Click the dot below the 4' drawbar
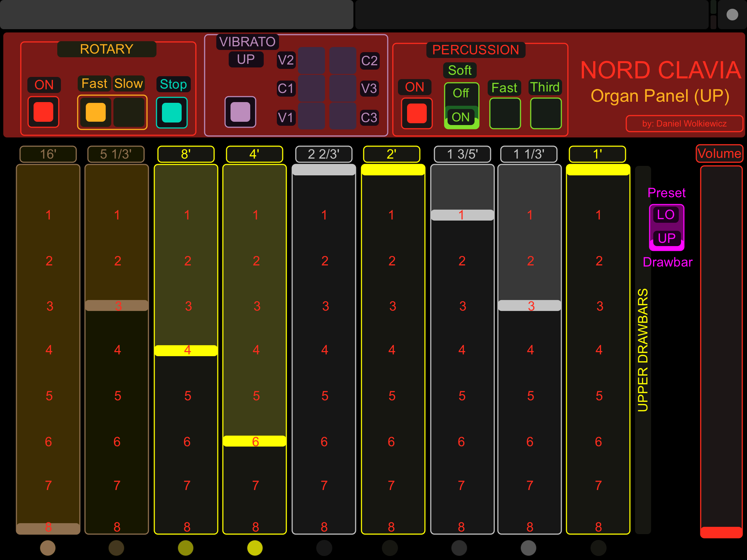The height and width of the screenshot is (560, 747). 255,548
